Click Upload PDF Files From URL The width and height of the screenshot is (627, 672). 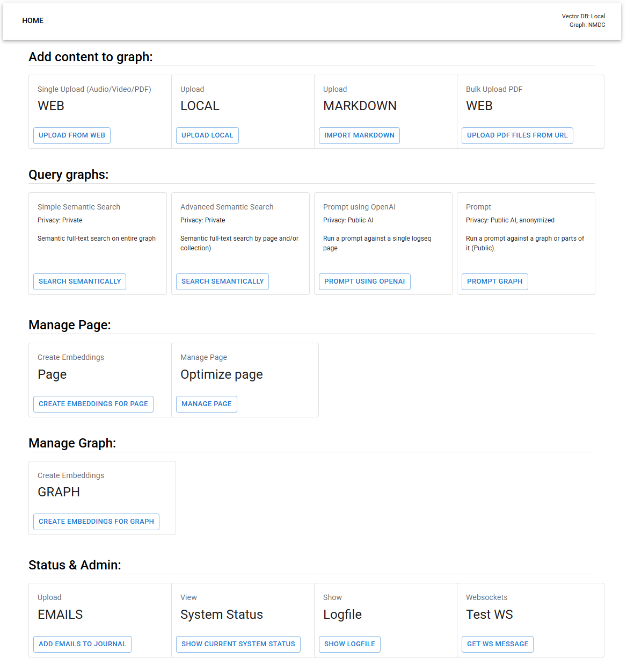point(517,135)
